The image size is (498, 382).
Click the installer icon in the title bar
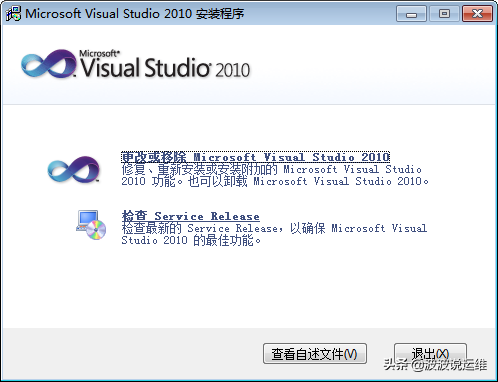(13, 14)
